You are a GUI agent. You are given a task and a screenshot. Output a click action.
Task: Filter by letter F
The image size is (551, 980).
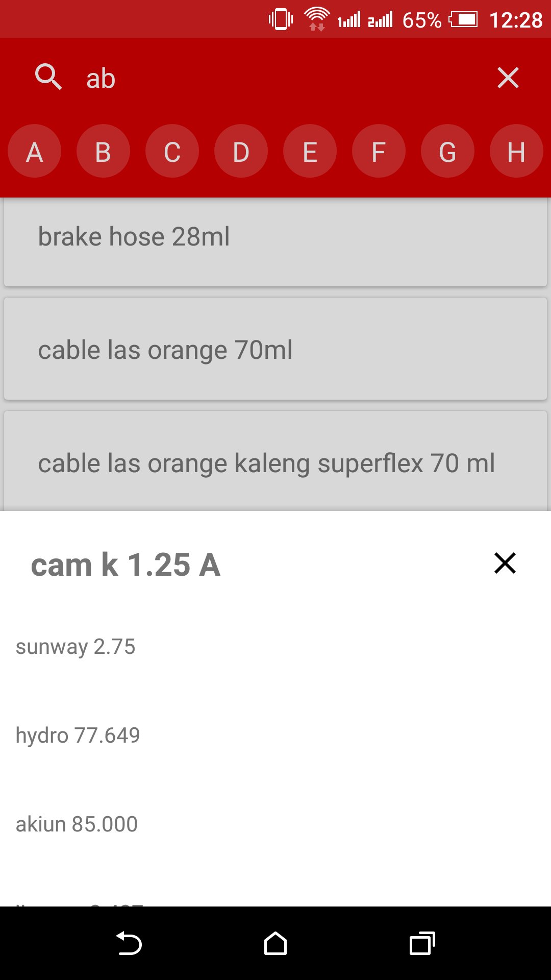click(379, 152)
